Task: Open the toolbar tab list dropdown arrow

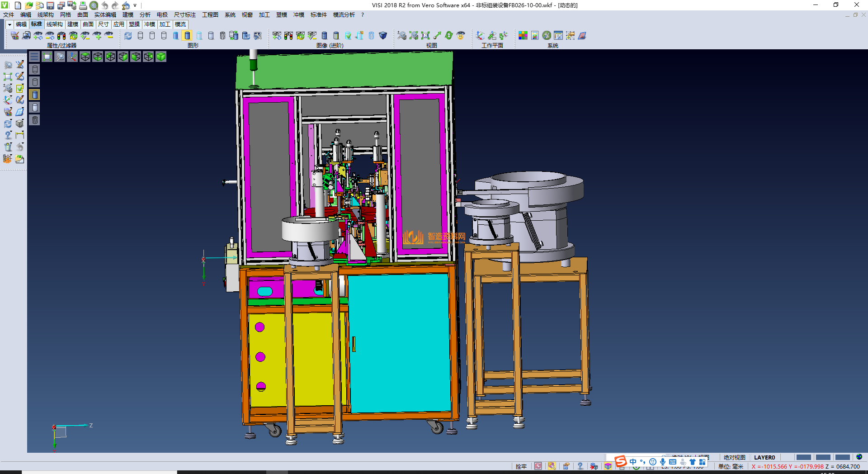Action: (9, 24)
